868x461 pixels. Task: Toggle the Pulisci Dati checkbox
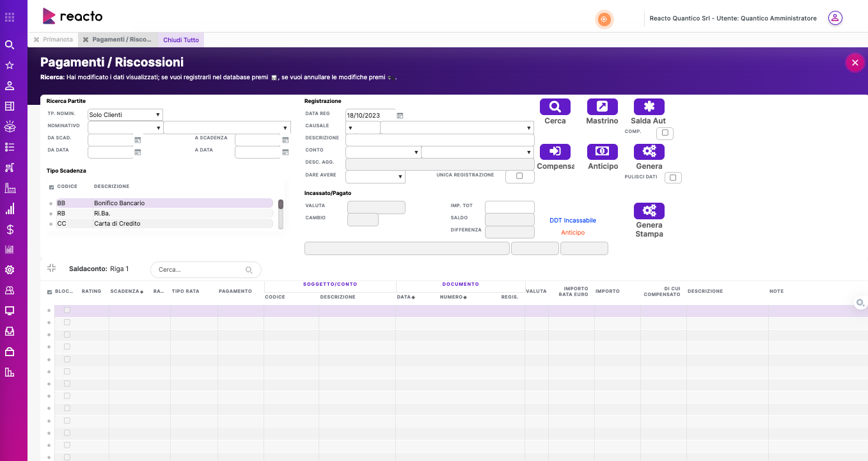point(674,178)
